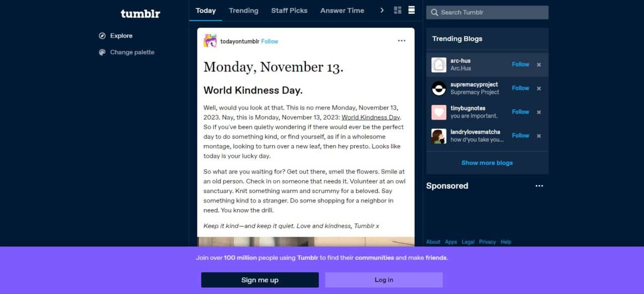Open Explore in the sidebar

(x=121, y=36)
